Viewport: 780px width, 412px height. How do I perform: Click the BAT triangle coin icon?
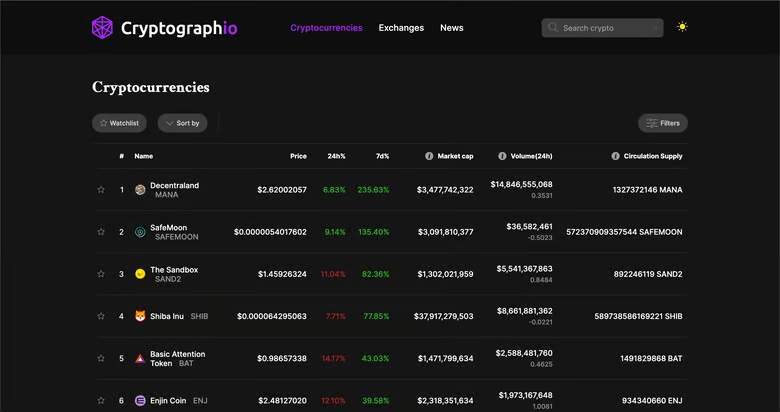[x=140, y=358]
